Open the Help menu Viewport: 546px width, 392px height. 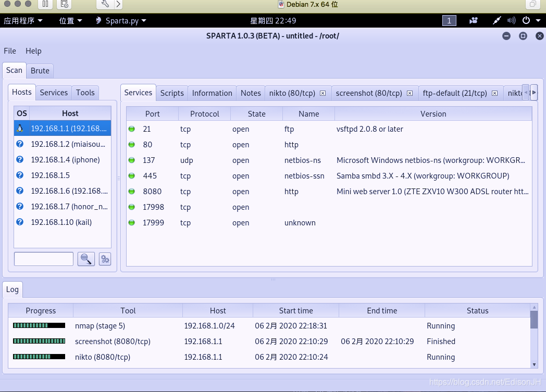33,51
